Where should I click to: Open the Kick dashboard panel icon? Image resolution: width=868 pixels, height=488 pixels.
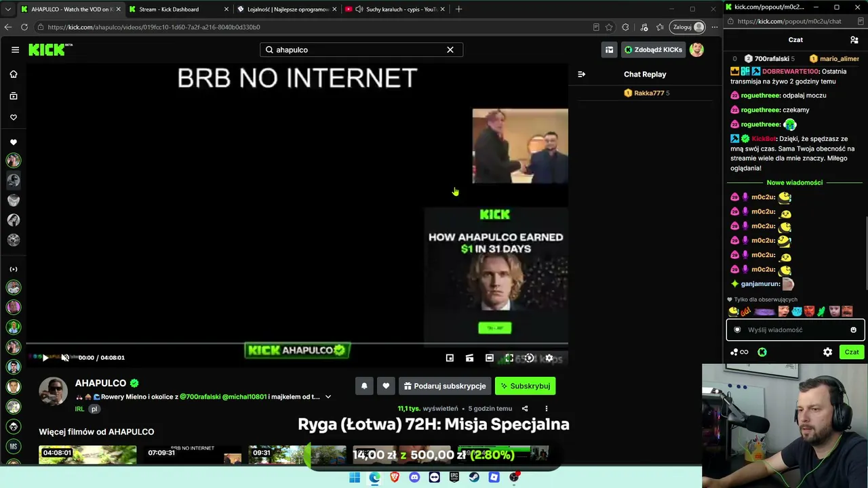click(609, 49)
